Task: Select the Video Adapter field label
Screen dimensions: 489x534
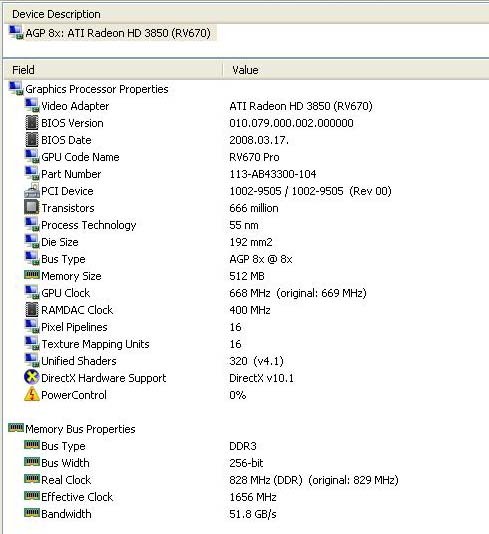Action: click(x=75, y=106)
